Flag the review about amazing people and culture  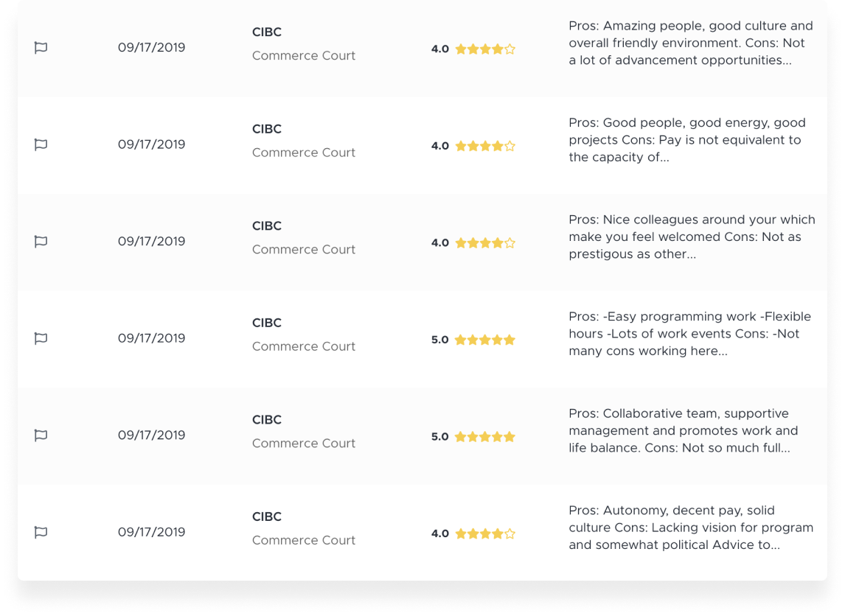pos(41,48)
